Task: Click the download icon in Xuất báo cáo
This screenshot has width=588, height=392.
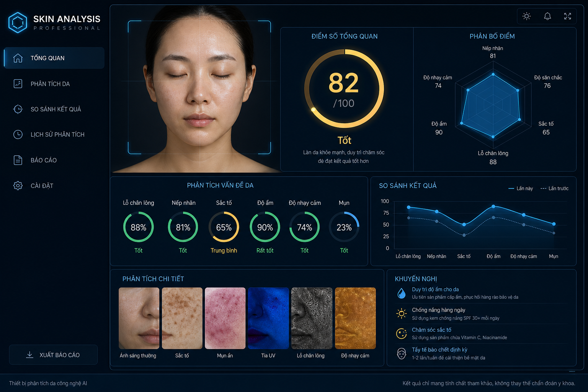Action: point(29,355)
